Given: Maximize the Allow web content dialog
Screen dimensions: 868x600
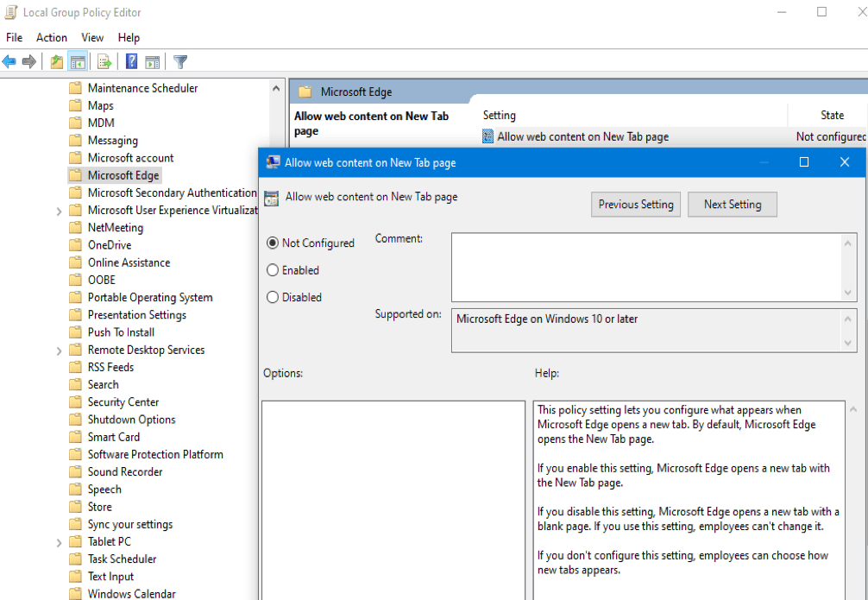Looking at the screenshot, I should [804, 161].
